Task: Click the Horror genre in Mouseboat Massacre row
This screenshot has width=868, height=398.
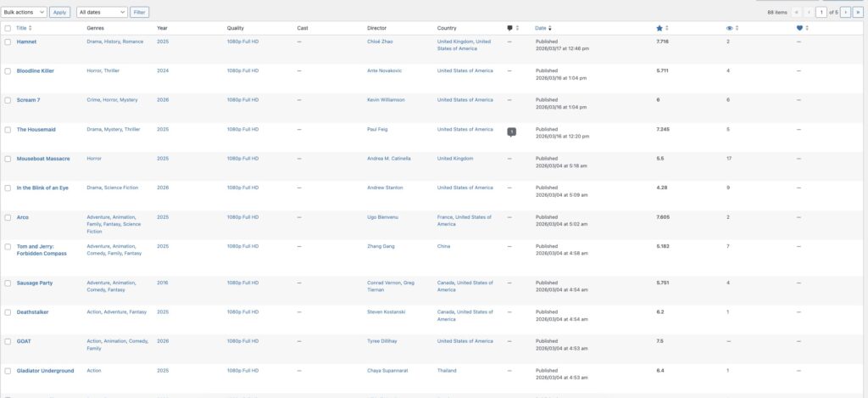Action: pyautogui.click(x=94, y=159)
